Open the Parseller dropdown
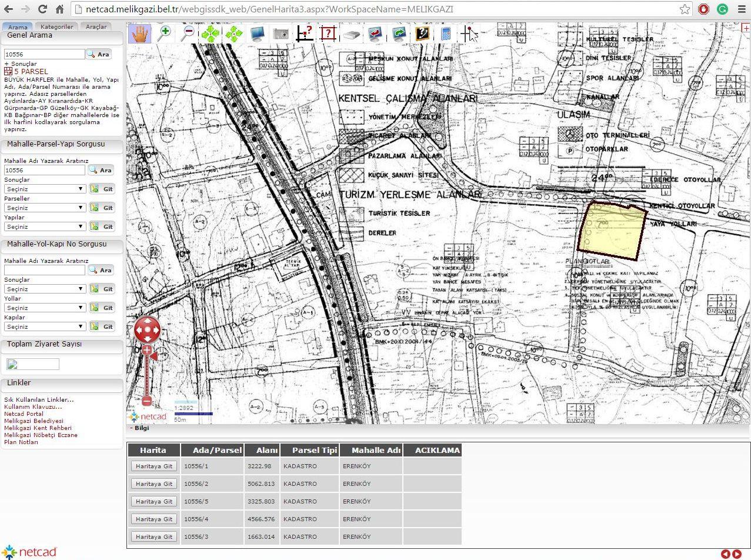 pyautogui.click(x=45, y=208)
